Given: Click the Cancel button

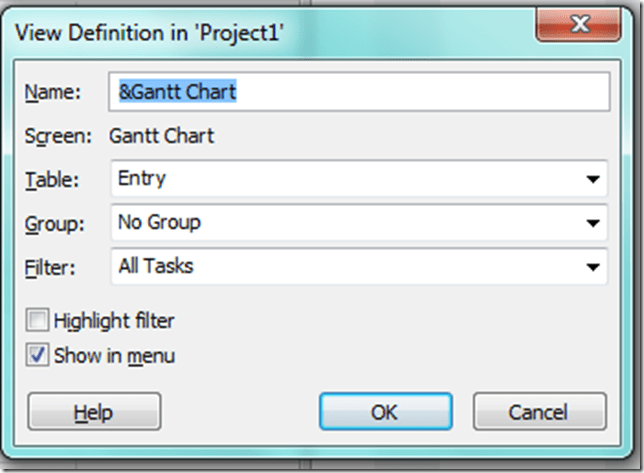Looking at the screenshot, I should click(x=539, y=412).
